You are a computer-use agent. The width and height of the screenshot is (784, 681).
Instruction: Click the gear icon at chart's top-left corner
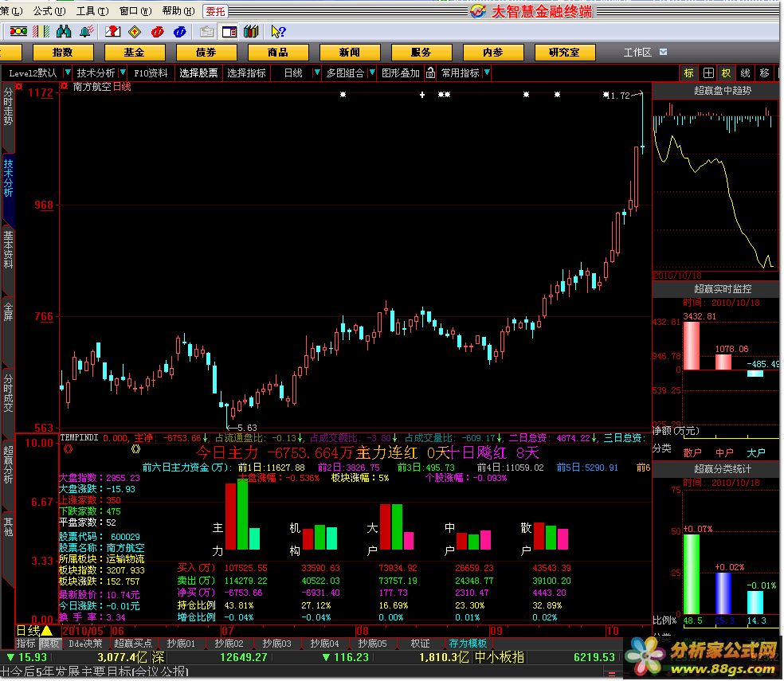pyautogui.click(x=18, y=86)
